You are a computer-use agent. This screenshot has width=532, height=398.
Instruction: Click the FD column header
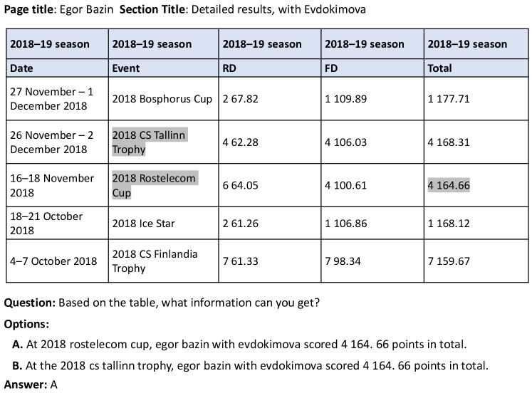click(372, 68)
